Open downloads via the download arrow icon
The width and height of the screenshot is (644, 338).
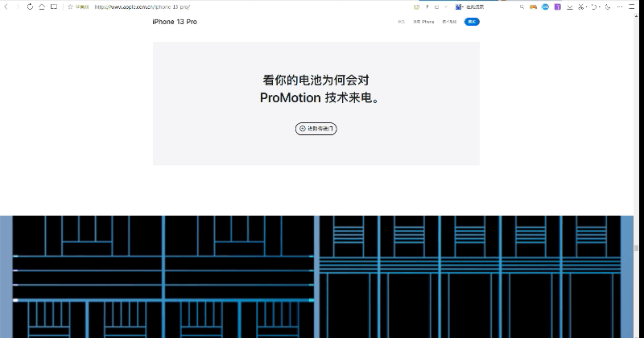coord(570,6)
